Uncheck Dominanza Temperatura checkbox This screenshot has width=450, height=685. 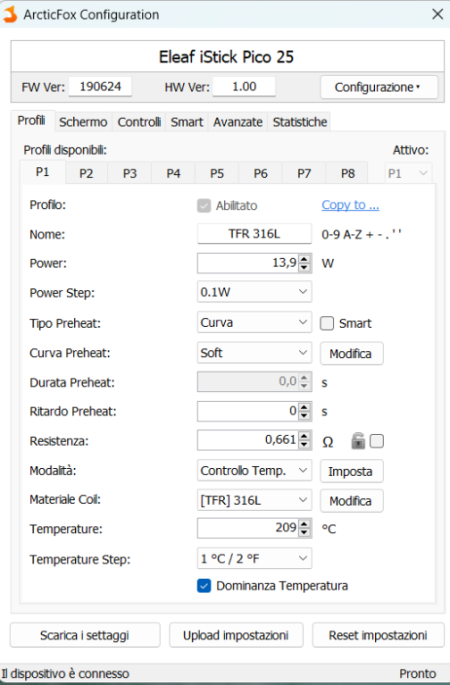pos(204,586)
